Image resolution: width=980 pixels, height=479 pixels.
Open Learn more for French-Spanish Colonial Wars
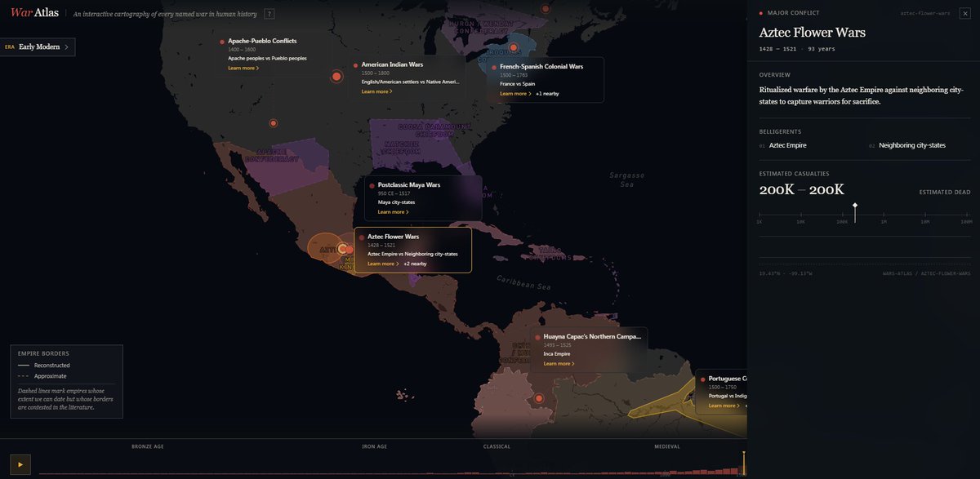[514, 94]
